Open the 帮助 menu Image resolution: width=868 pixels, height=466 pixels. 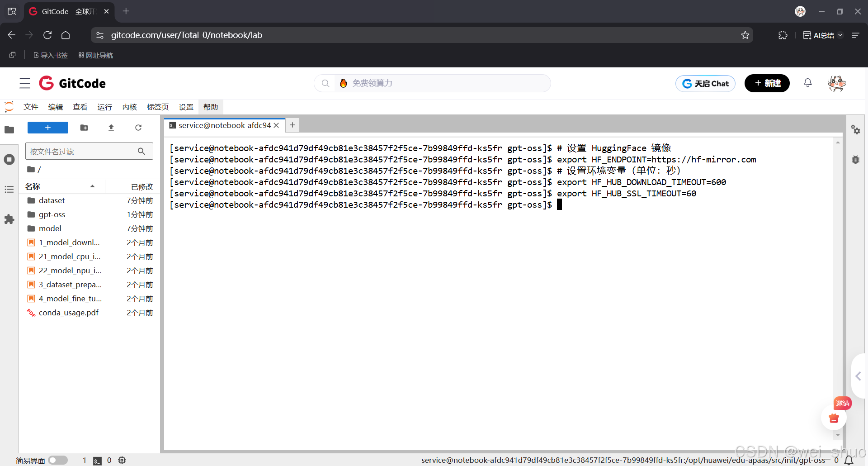211,107
